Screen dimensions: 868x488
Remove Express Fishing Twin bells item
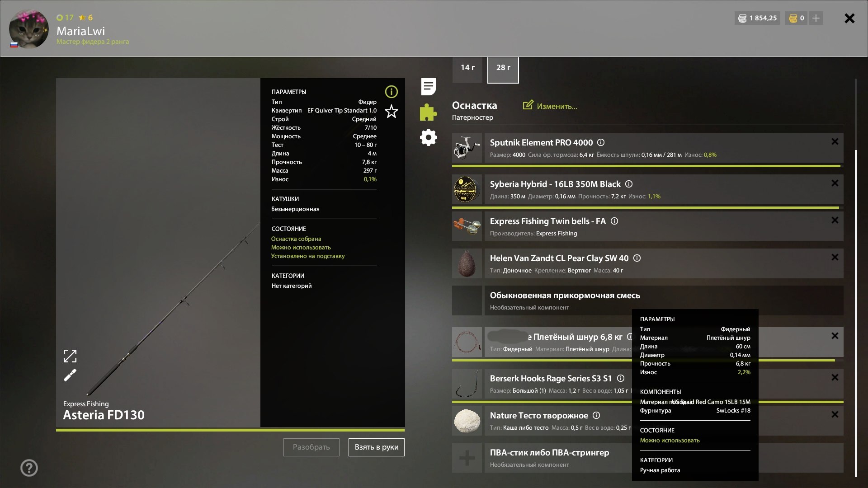click(x=835, y=220)
